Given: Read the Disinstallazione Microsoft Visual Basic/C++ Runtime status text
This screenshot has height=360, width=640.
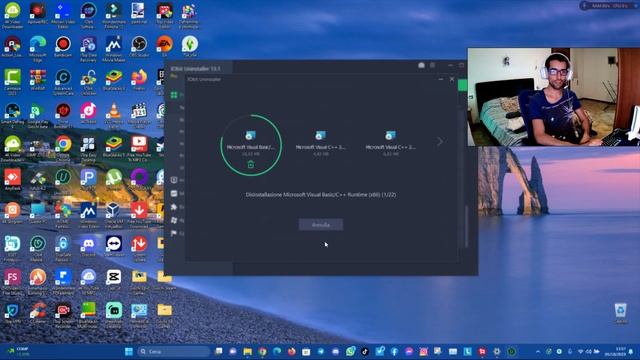Looking at the screenshot, I should 321,195.
